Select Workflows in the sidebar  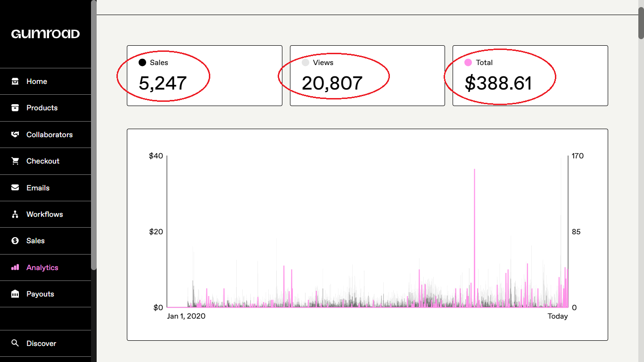[45, 214]
